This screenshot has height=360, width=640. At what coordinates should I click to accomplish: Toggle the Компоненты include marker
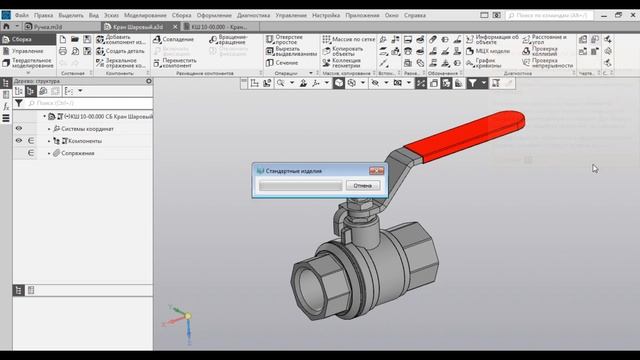tap(31, 141)
